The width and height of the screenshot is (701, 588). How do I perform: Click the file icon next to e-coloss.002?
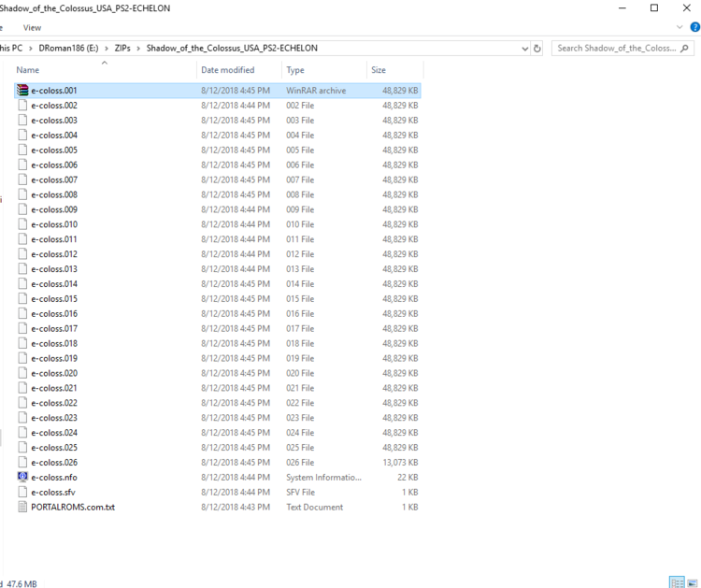point(22,105)
